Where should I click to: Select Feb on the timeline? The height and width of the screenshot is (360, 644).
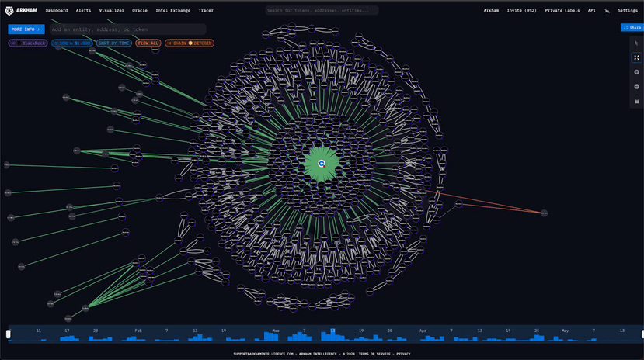(x=138, y=331)
